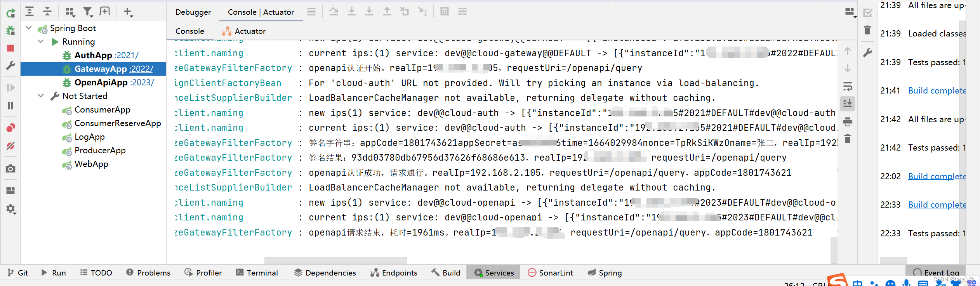This screenshot has width=980, height=286.
Task: Click the Pause Program icon
Action: click(x=10, y=106)
